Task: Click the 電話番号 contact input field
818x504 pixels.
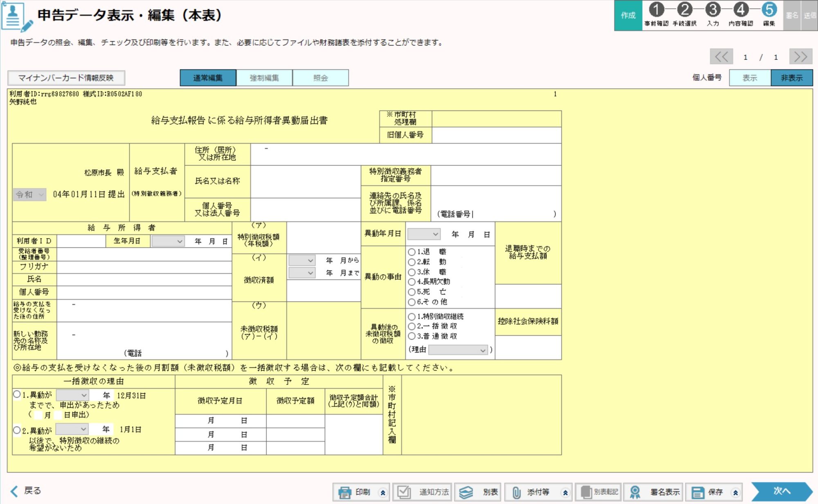Action: tap(513, 214)
